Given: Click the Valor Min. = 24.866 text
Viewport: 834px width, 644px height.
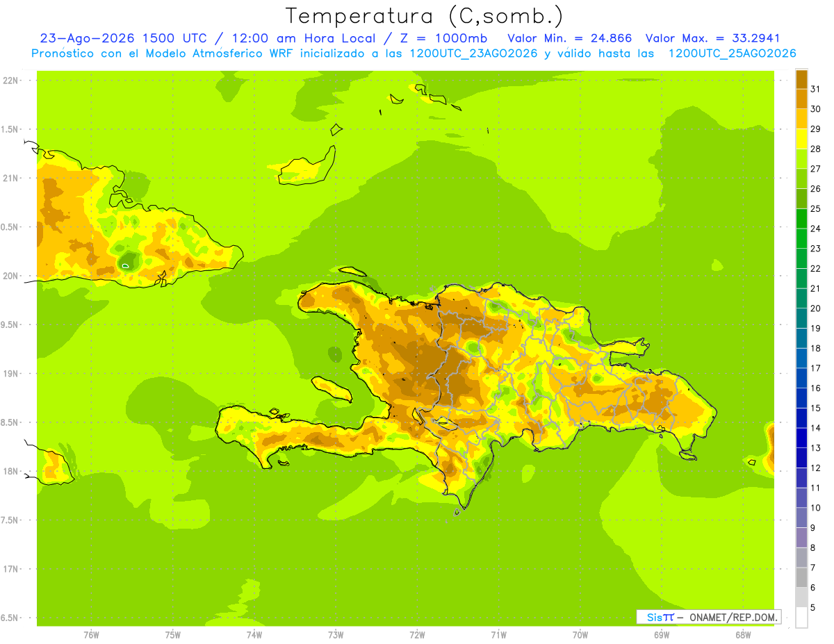Looking at the screenshot, I should pyautogui.click(x=570, y=38).
